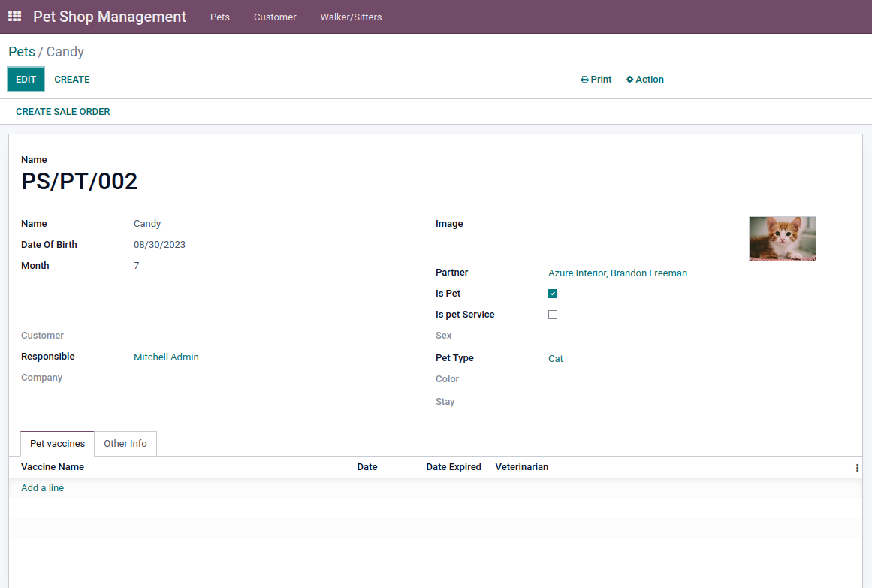
Task: Click the EDIT button
Action: pyautogui.click(x=26, y=80)
